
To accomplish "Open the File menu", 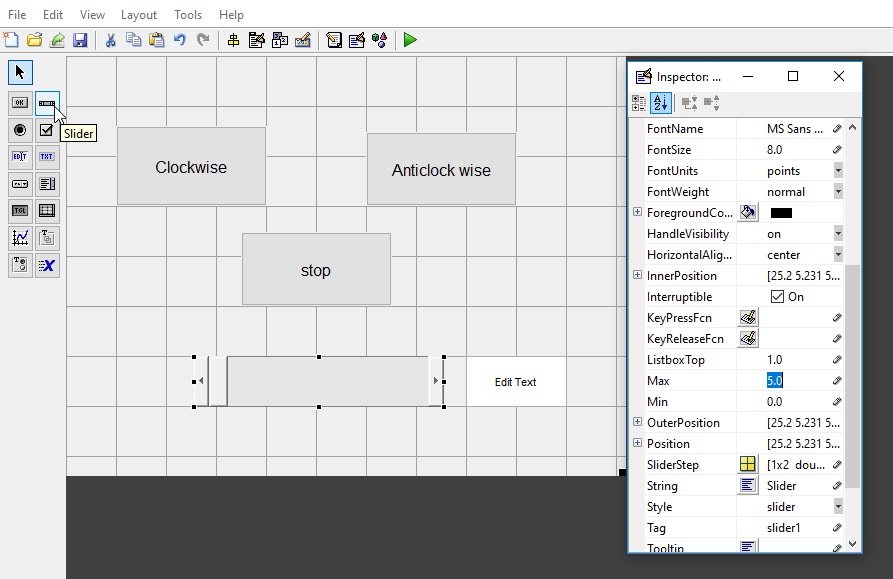I will [17, 15].
